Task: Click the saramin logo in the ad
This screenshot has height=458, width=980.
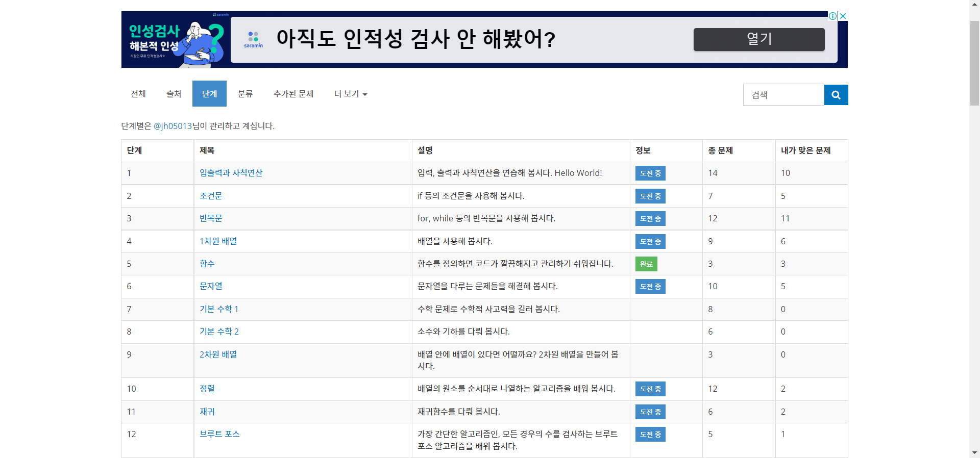Action: pyautogui.click(x=253, y=39)
